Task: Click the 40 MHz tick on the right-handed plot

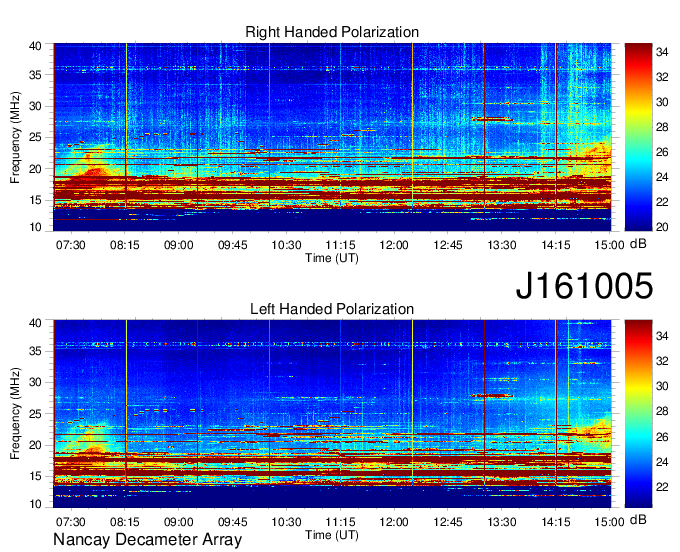Action: [x=35, y=46]
